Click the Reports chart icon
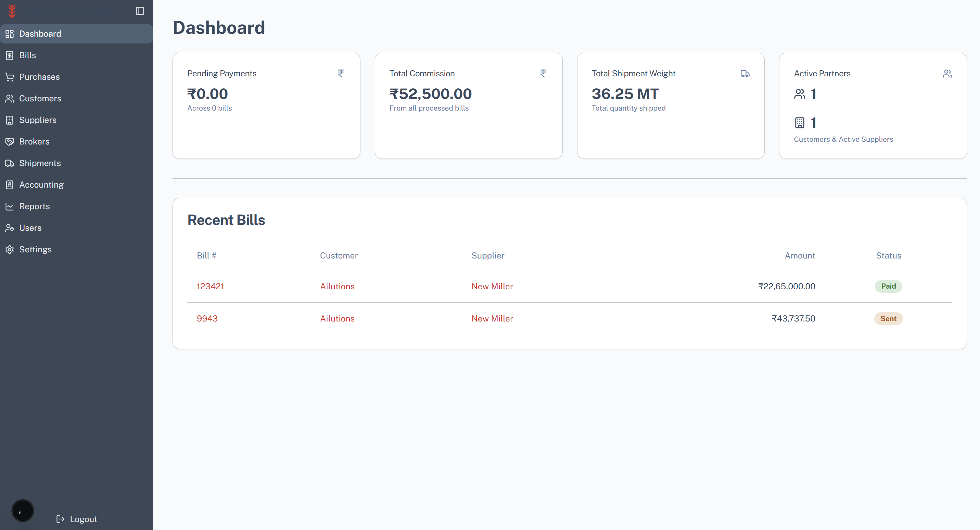980x530 pixels. coord(10,206)
